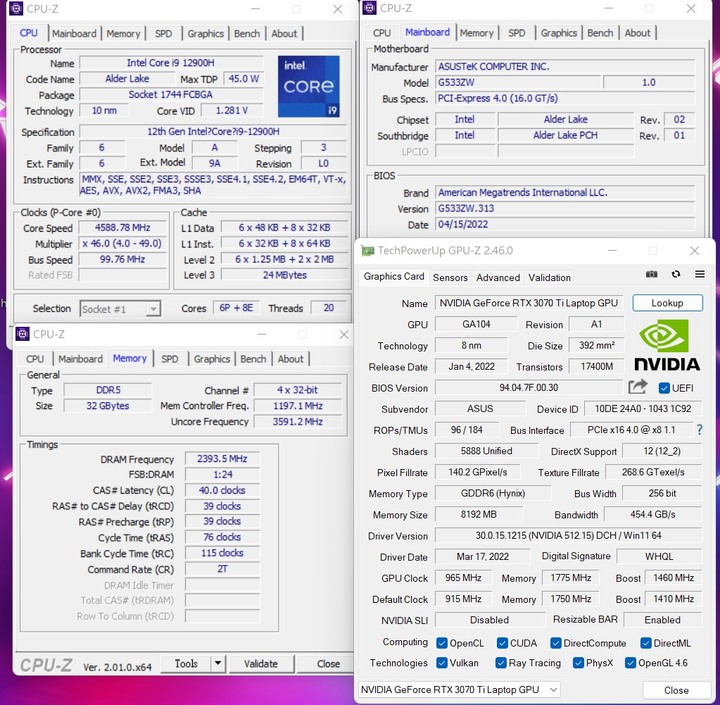Image resolution: width=720 pixels, height=705 pixels.
Task: Click the Memory Type DDR5 value
Action: (108, 390)
